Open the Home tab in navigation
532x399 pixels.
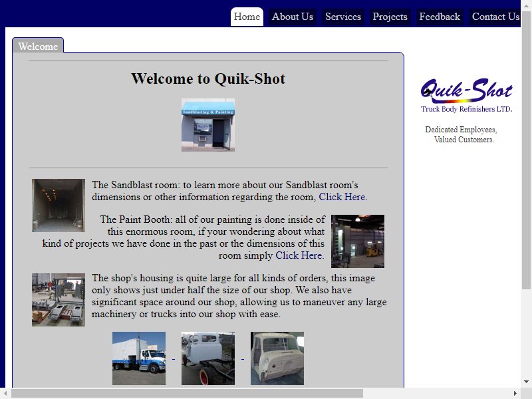coord(247,17)
